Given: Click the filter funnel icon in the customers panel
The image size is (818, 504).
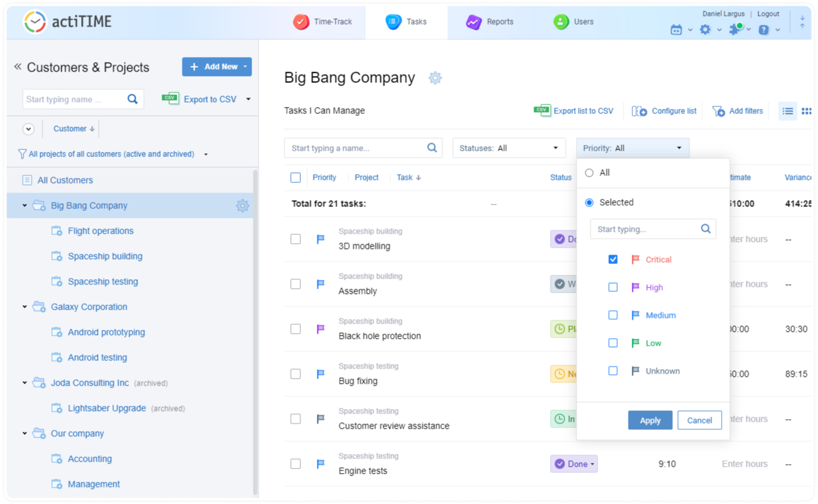Looking at the screenshot, I should click(x=22, y=154).
